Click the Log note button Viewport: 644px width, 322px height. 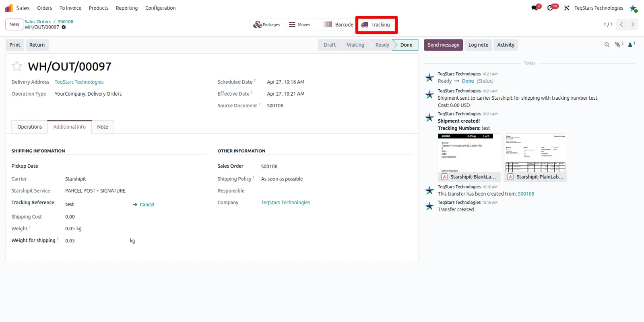478,45
